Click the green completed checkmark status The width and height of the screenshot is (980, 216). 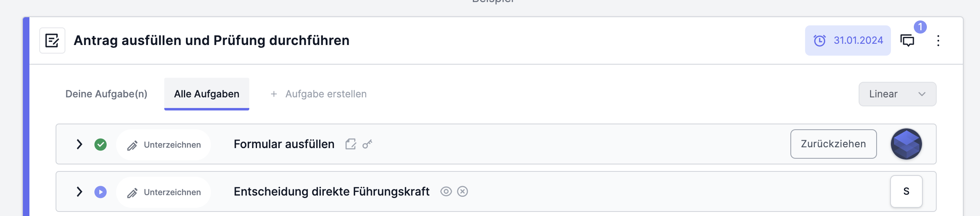(x=101, y=144)
